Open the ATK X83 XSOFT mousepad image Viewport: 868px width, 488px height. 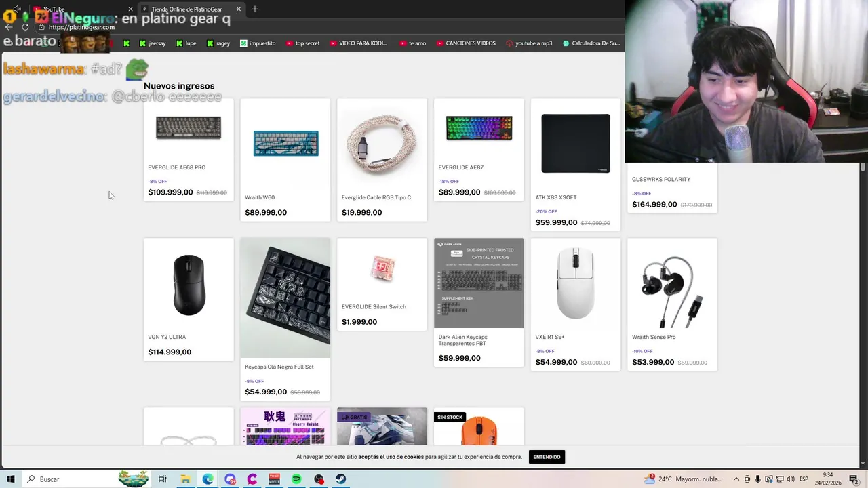pos(576,143)
